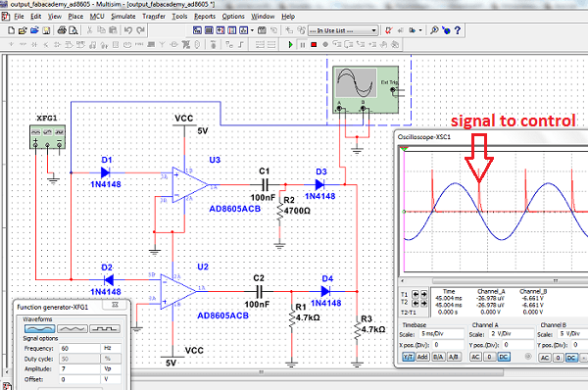The width and height of the screenshot is (588, 390).
Task: Enable Y/T timebase mode
Action: tap(408, 357)
